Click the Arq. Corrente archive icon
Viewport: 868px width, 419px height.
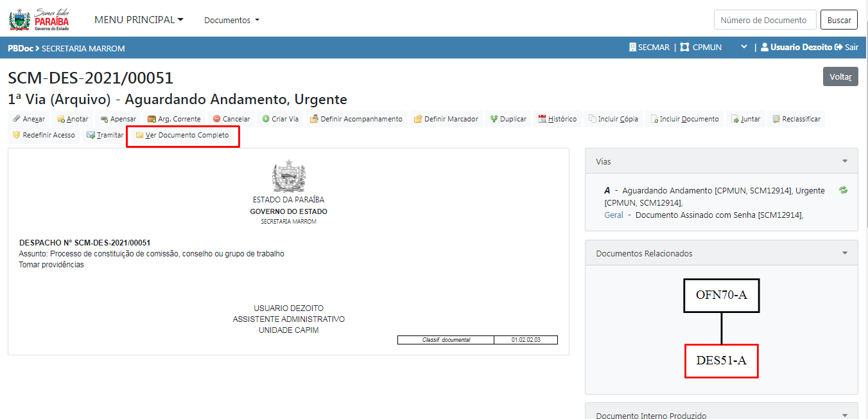point(152,119)
